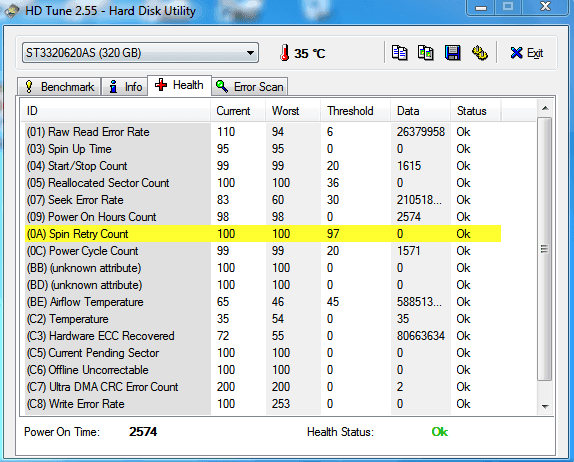Select the (C2) Temperature row
Image resolution: width=574 pixels, height=462 pixels.
[263, 319]
